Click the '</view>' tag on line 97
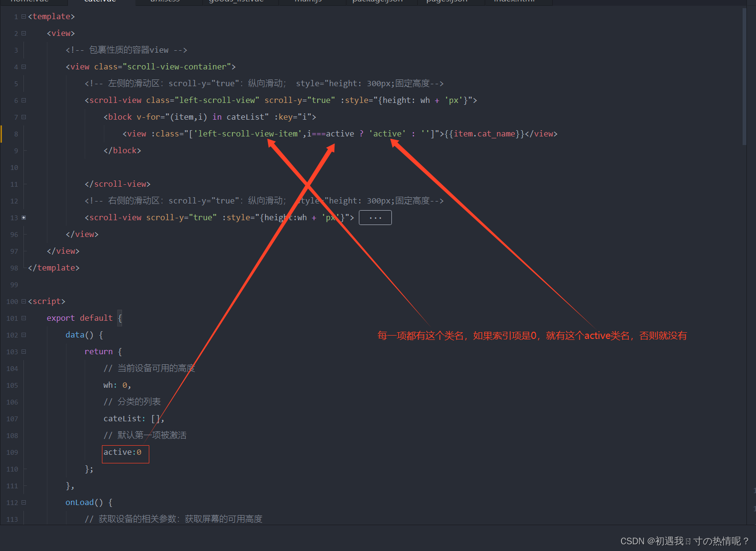The image size is (756, 551). click(x=63, y=251)
